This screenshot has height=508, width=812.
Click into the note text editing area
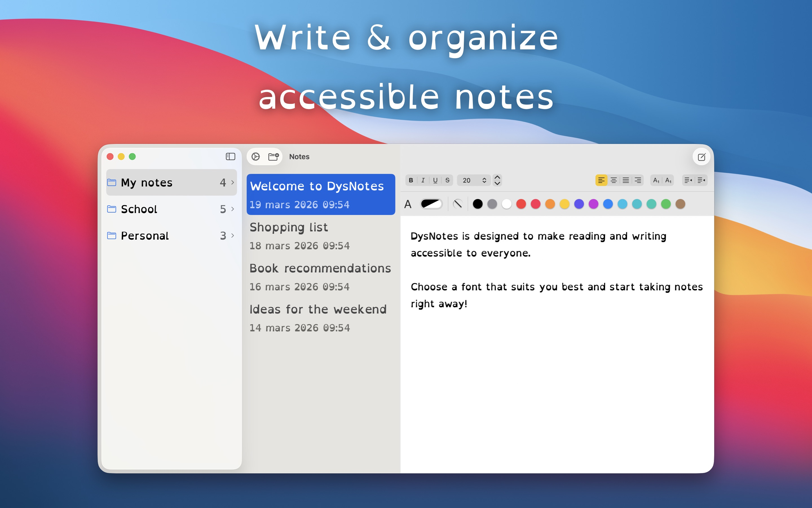(557, 344)
